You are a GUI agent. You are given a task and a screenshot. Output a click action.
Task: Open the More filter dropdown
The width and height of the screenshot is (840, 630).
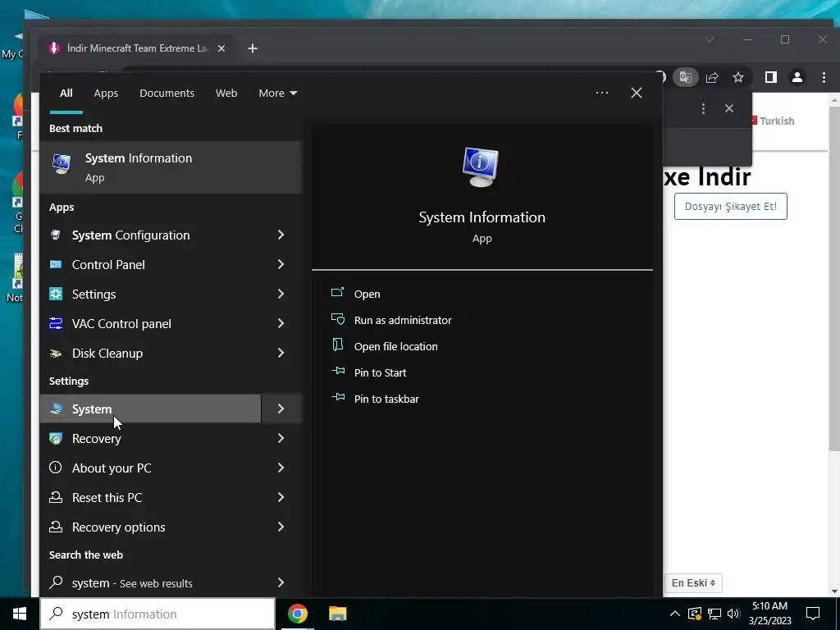coord(277,94)
